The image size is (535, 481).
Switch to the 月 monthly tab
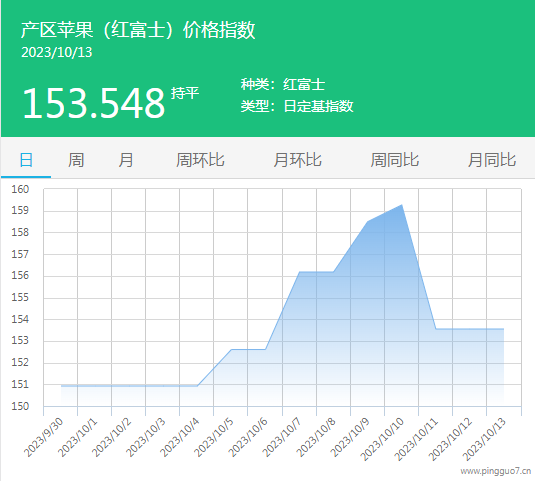pyautogui.click(x=126, y=160)
